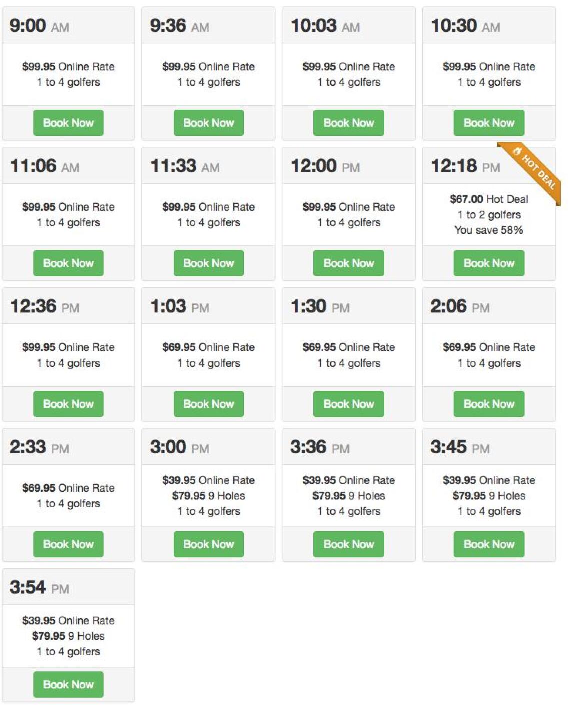The width and height of the screenshot is (588, 721).
Task: Book Now for 1:03 PM slot
Action: pyautogui.click(x=208, y=404)
